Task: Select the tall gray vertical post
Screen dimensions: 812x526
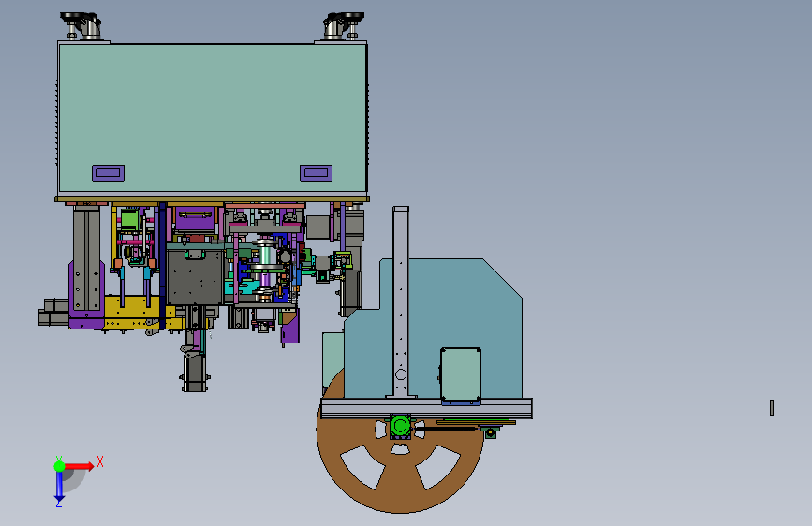Action: [401, 301]
